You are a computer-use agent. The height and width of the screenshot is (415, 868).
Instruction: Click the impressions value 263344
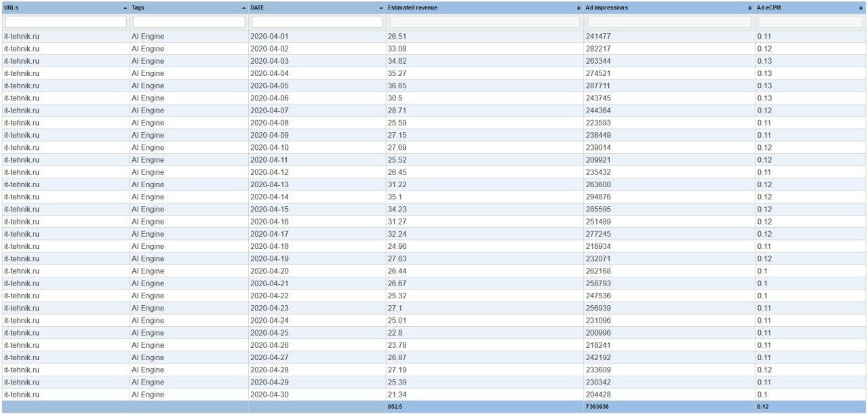[x=598, y=61]
